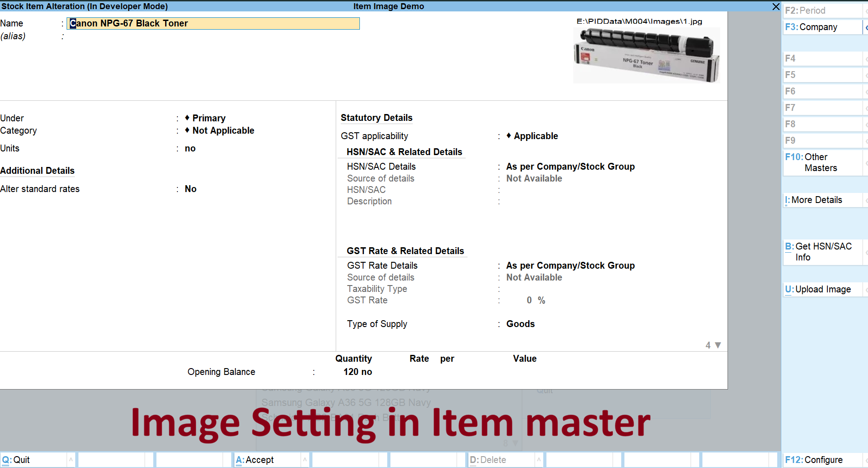Click the Additional Details heading
Screen dimensions: 868x468
37,171
